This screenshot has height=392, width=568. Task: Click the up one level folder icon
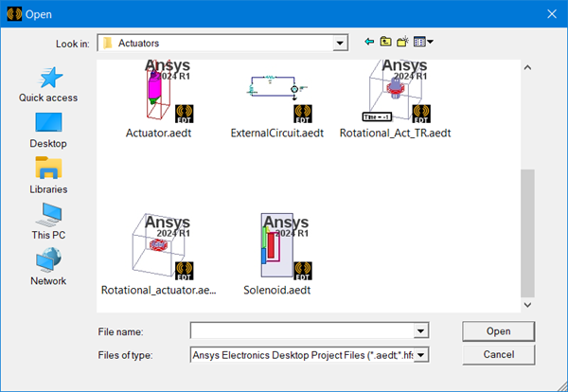pos(385,42)
